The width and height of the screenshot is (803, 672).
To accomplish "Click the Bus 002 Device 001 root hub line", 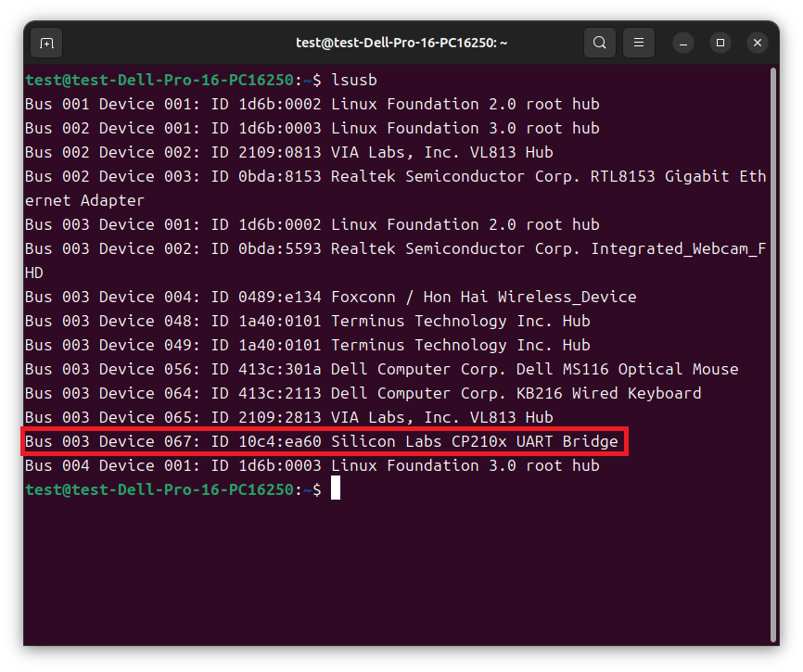I will 312,129.
